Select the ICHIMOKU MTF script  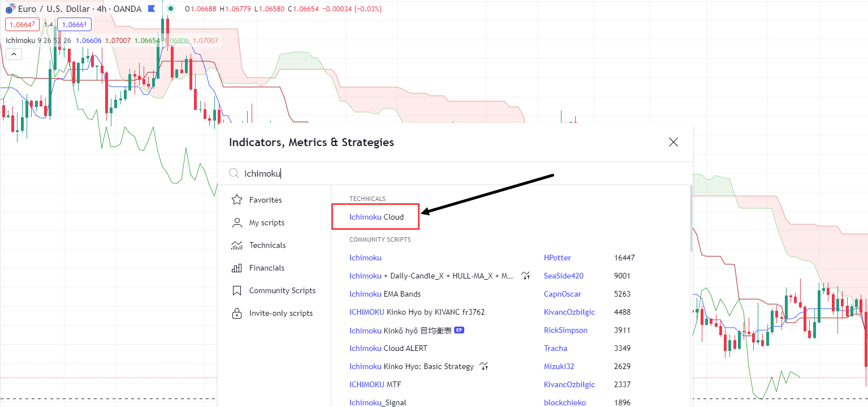(x=375, y=384)
